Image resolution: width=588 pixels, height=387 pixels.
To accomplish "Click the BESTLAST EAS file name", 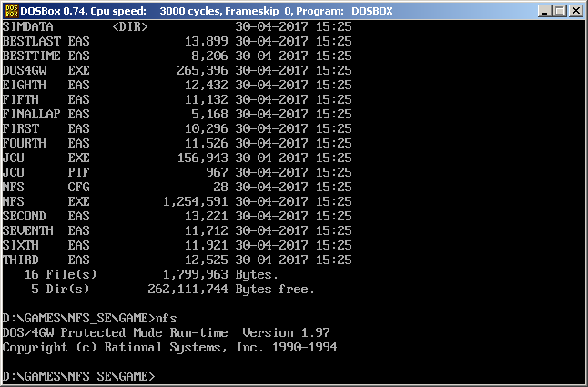I will pos(46,41).
